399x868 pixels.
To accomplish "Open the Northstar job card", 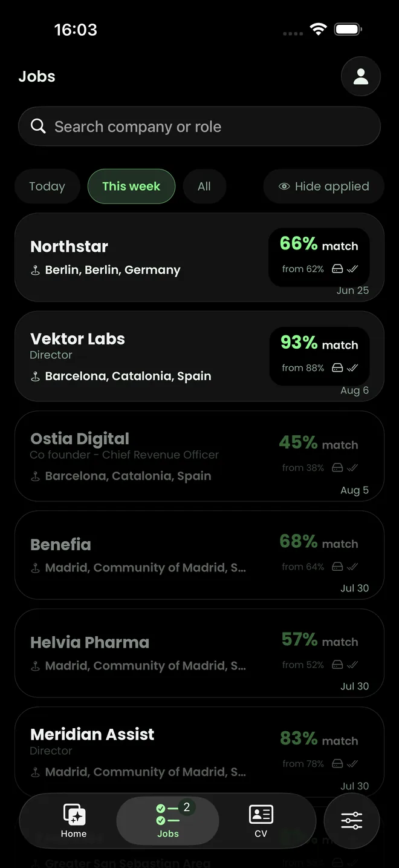I will [199, 257].
